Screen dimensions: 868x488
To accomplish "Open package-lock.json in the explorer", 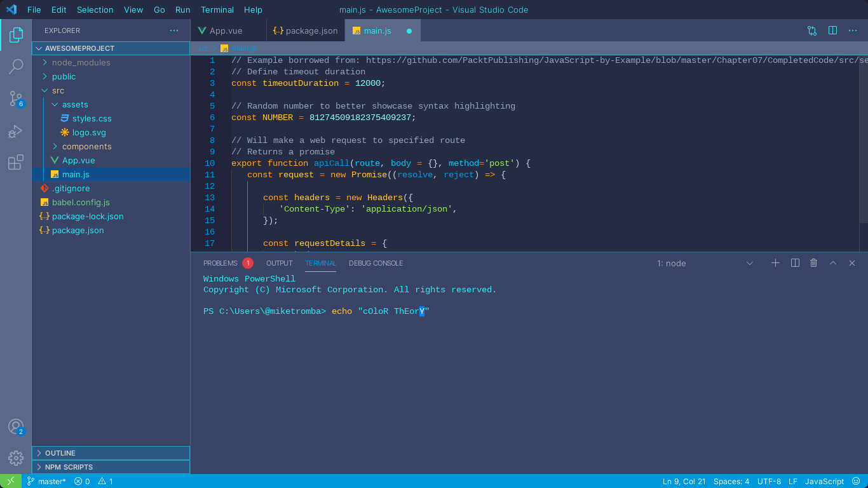I will pos(111,216).
